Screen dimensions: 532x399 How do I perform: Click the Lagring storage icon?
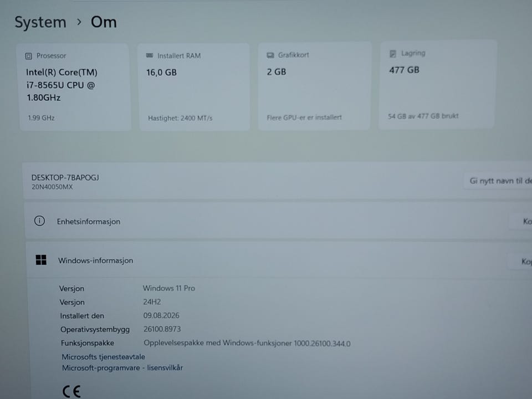(393, 54)
